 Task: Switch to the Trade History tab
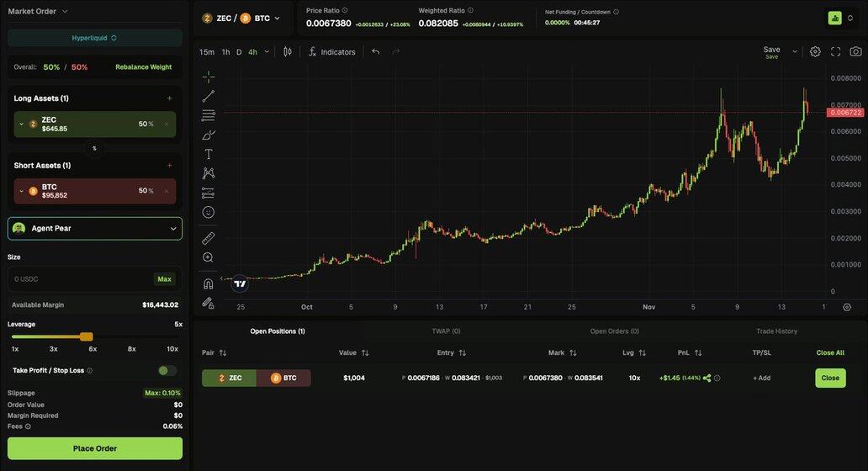[x=776, y=331]
